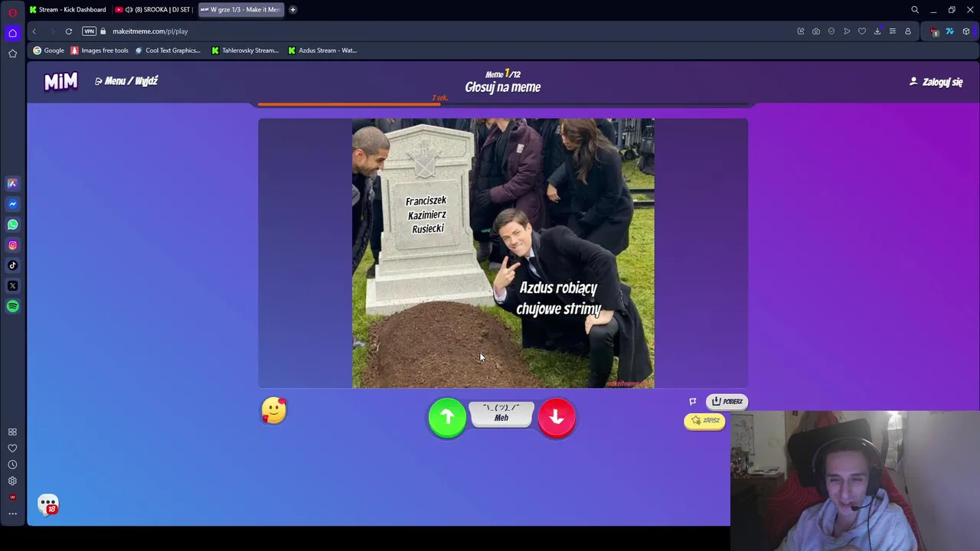The width and height of the screenshot is (980, 551).
Task: Open Easy setup sliders icon
Action: tap(893, 31)
